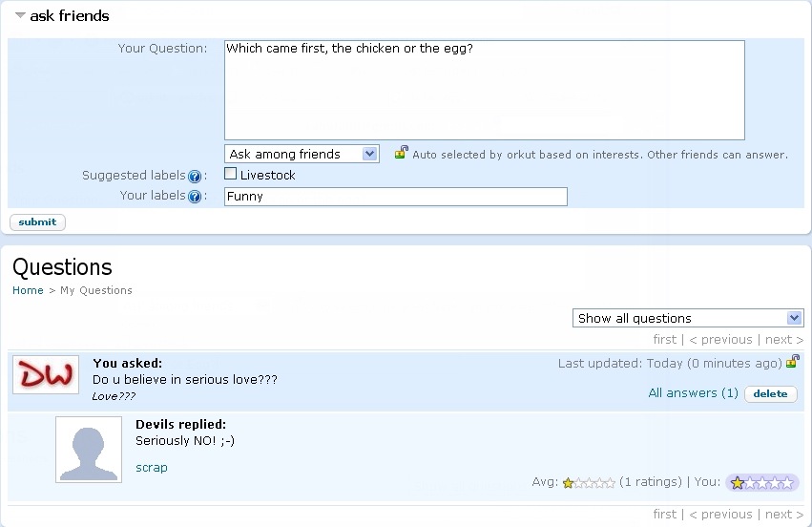Delete the serious love question

[771, 394]
